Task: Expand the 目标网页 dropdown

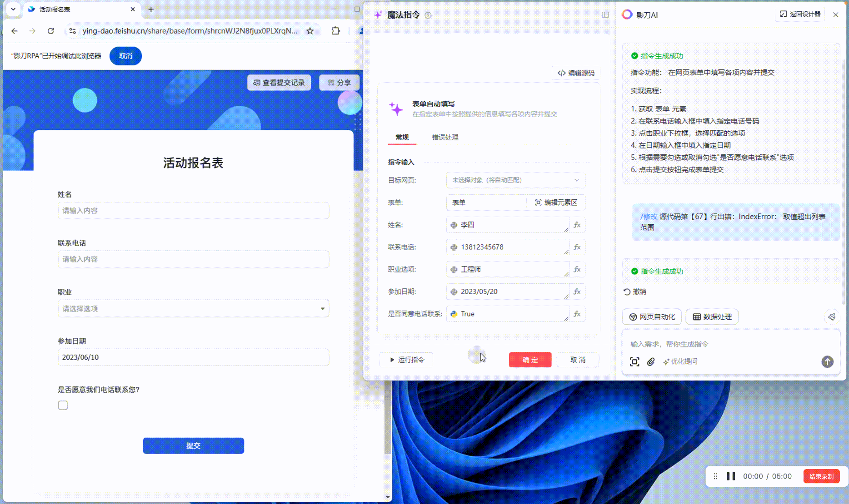Action: [x=515, y=180]
